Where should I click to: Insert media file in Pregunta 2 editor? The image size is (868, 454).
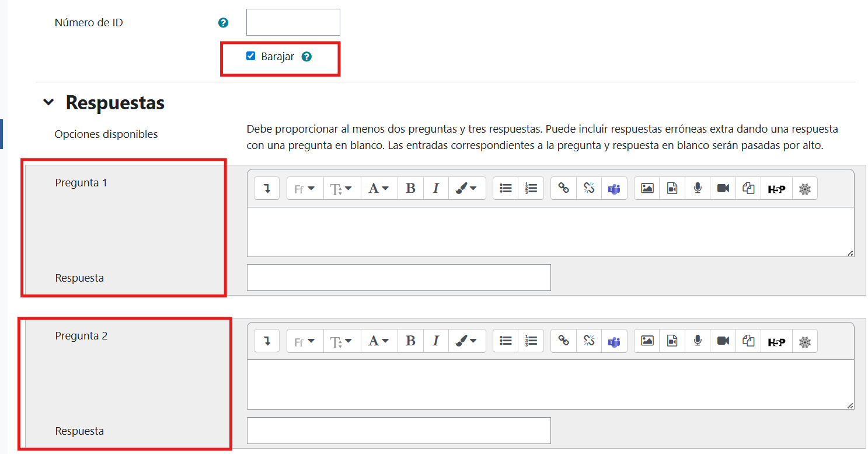click(x=672, y=341)
